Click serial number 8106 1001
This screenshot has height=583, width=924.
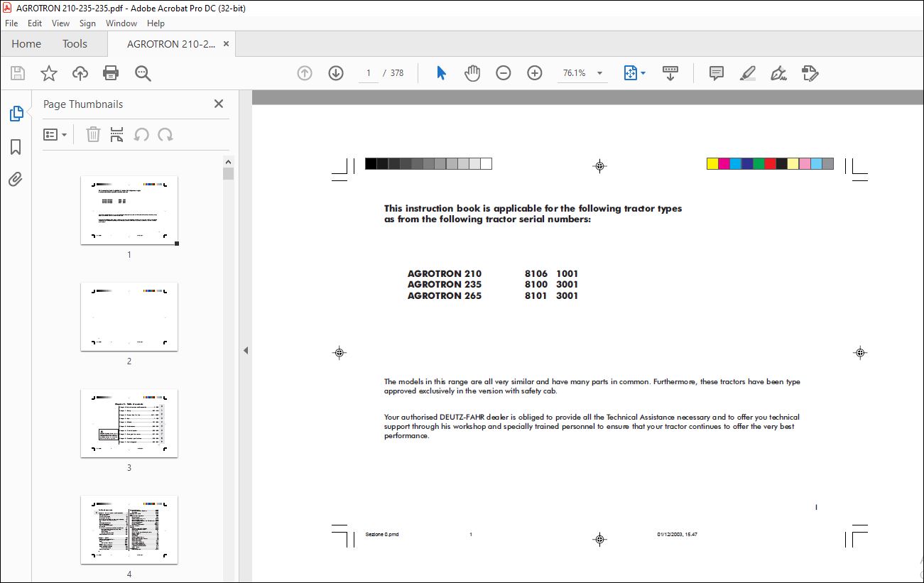552,273
